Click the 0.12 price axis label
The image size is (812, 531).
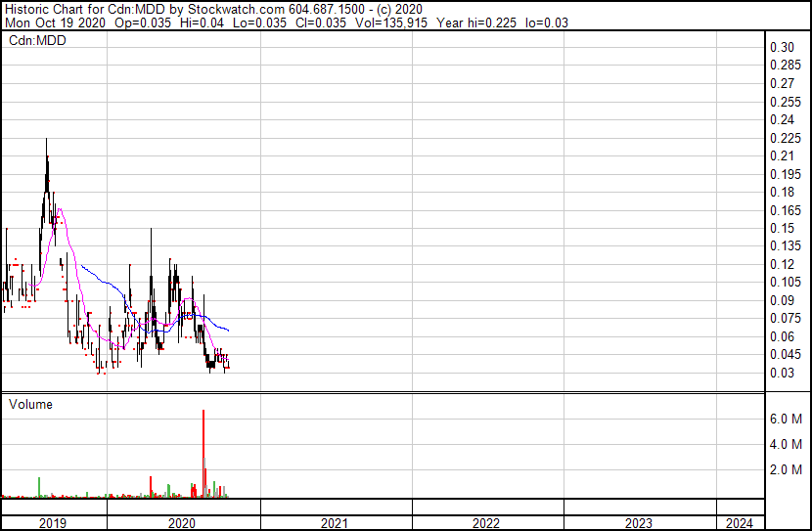tap(782, 264)
